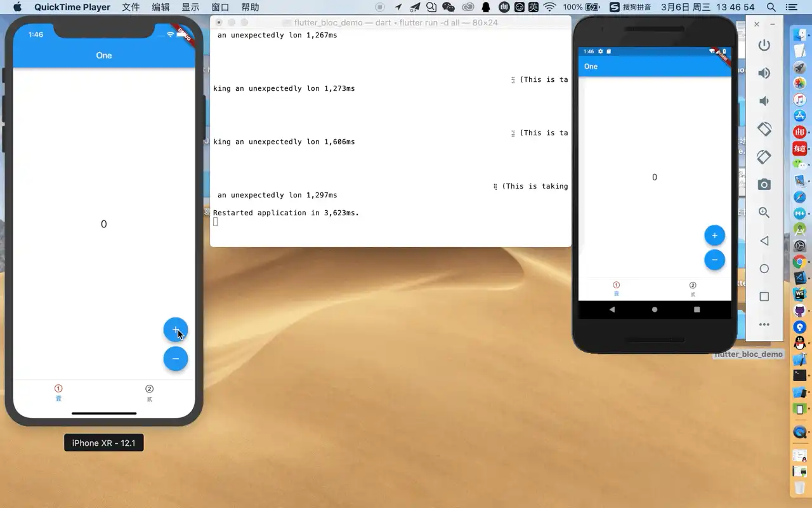Image resolution: width=812 pixels, height=508 pixels.
Task: Open the 帮助 menu
Action: coord(251,7)
